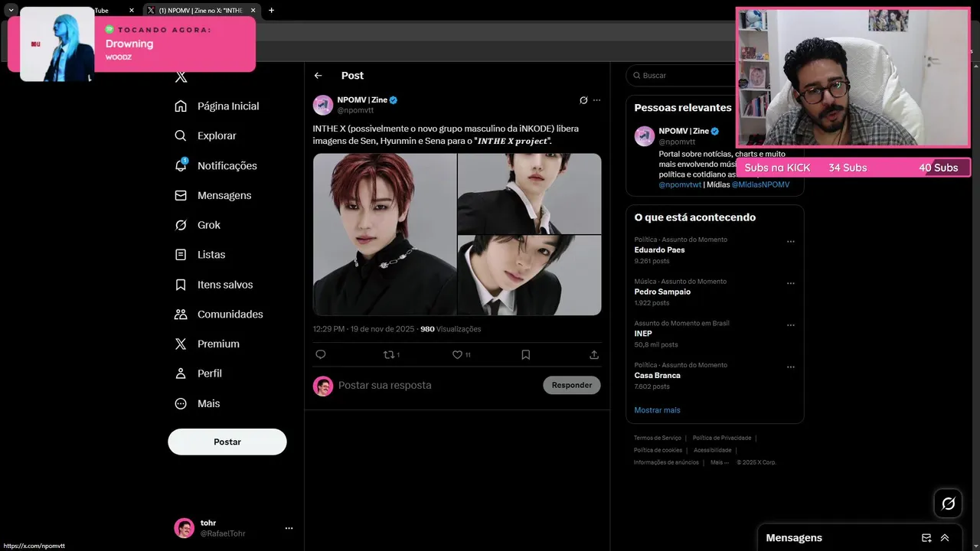Click the 980 Visualizações view count

click(x=451, y=329)
